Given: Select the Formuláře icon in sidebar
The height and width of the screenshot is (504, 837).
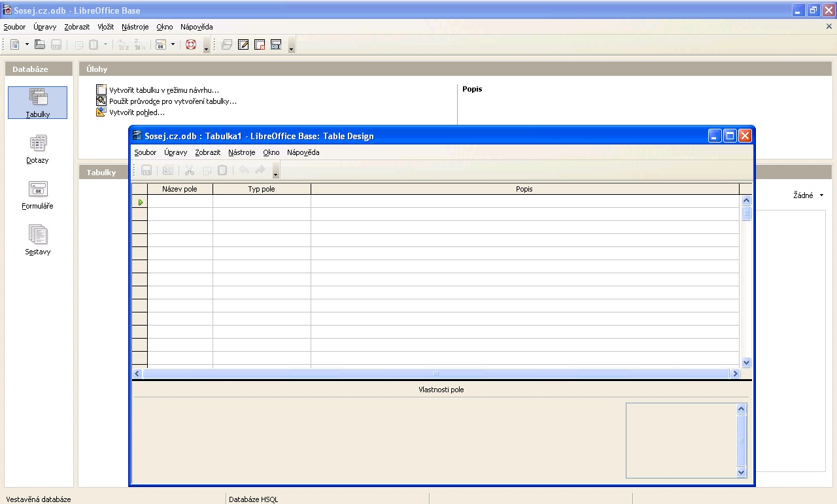Looking at the screenshot, I should pos(37,194).
